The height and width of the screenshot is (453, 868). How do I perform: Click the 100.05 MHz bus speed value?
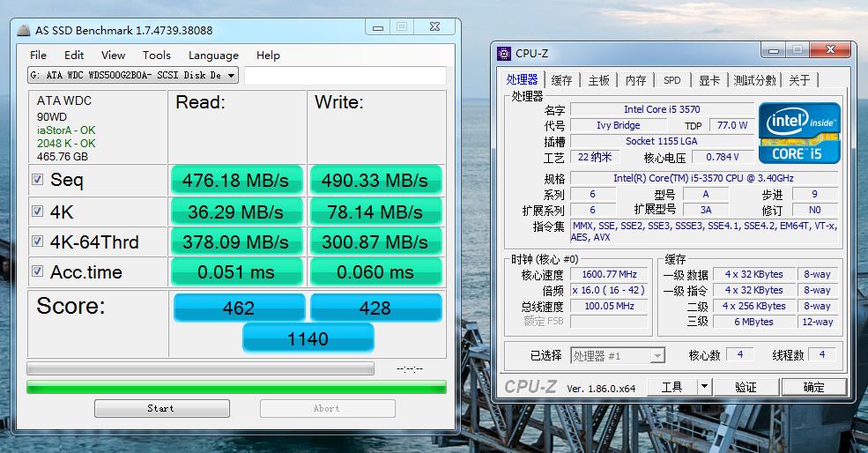tap(609, 306)
